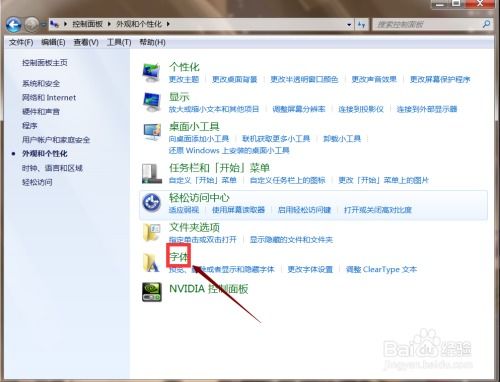Viewport: 500px width, 382px height.
Task: Click the 字体 folder icon
Action: pos(152,262)
